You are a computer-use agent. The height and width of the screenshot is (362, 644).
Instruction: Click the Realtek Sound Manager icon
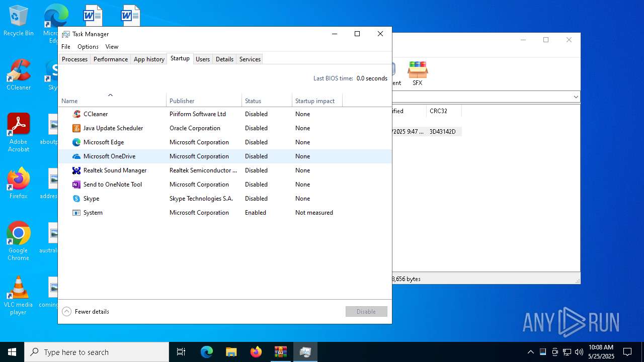76,170
